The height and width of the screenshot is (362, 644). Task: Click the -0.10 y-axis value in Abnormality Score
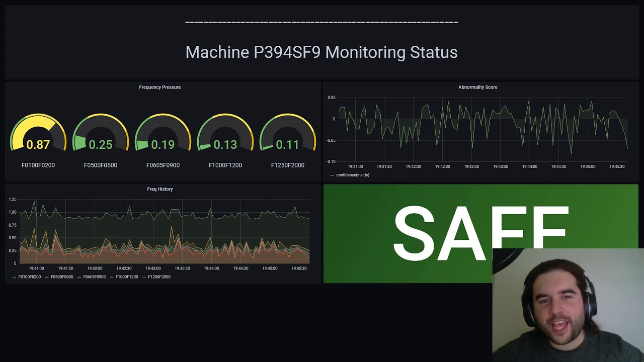click(331, 161)
